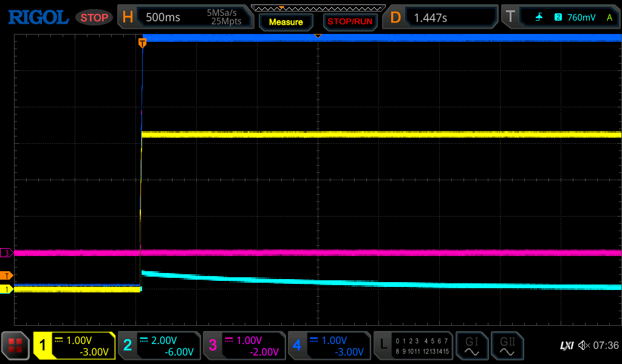Click the waveform memory position bar
The height and width of the screenshot is (364, 622).
(318, 8)
